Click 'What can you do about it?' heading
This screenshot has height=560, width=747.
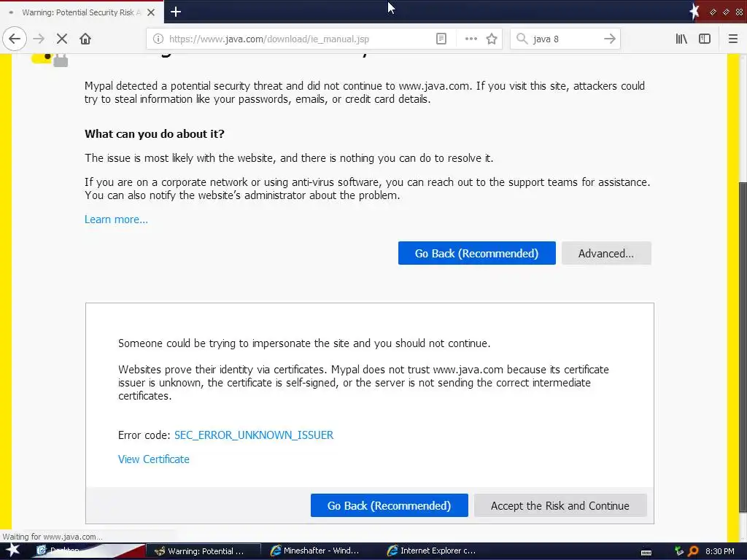(x=155, y=134)
